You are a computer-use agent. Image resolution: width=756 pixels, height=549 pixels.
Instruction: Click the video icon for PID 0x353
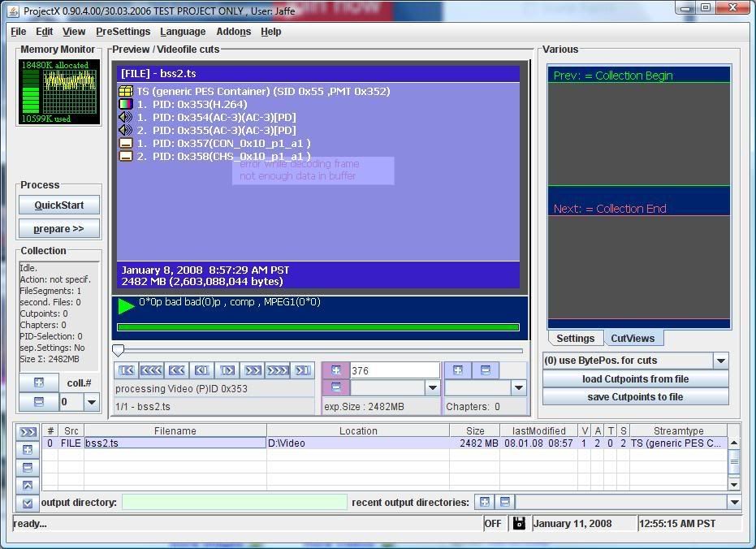(126, 104)
